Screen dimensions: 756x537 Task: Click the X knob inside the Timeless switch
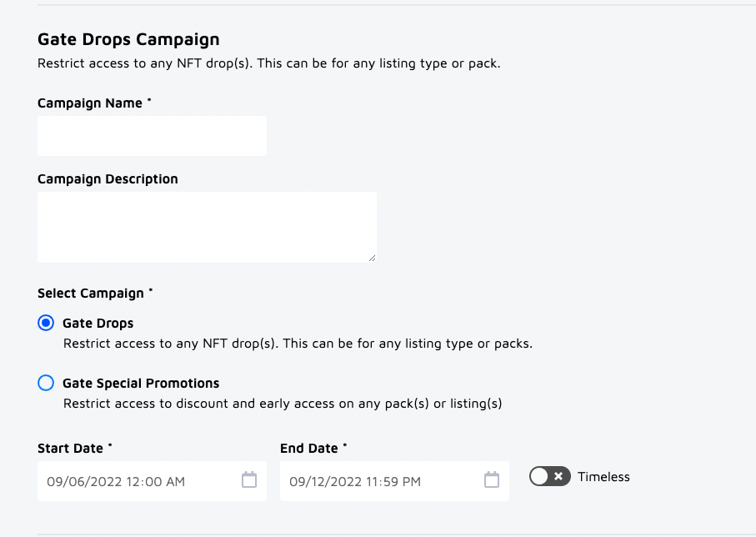(x=558, y=476)
